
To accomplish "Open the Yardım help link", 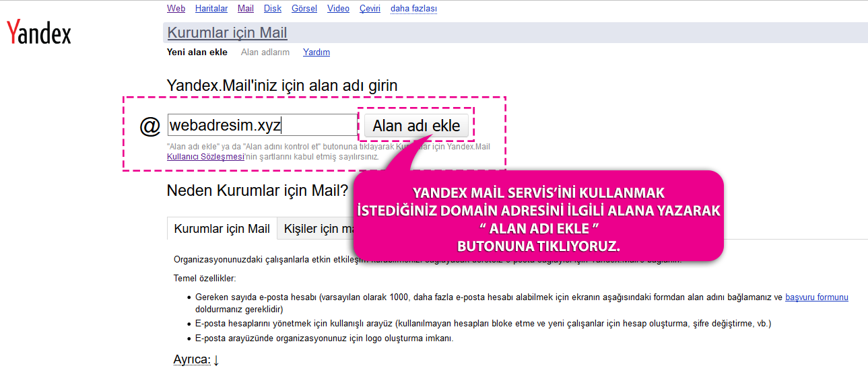I will (316, 52).
